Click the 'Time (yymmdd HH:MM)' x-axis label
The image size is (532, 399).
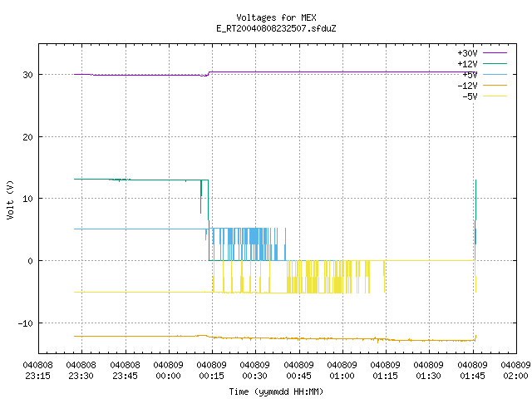point(276,392)
